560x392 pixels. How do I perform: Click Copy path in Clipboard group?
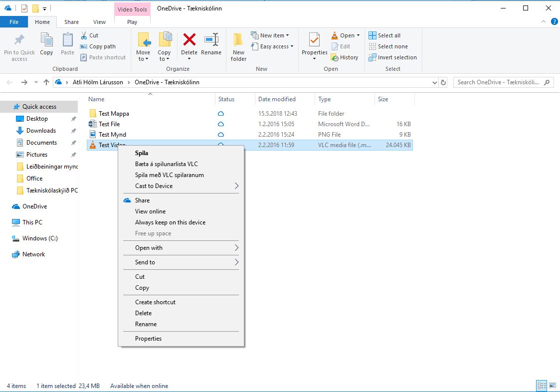(x=98, y=46)
